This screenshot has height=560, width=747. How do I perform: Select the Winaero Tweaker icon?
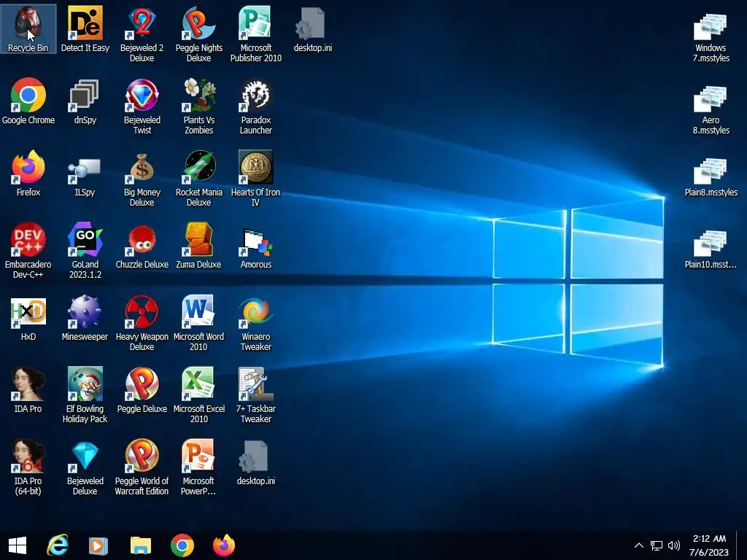(256, 323)
